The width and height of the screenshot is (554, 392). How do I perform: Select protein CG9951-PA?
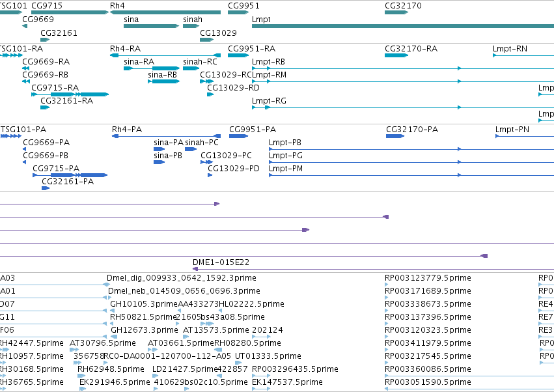coord(238,136)
